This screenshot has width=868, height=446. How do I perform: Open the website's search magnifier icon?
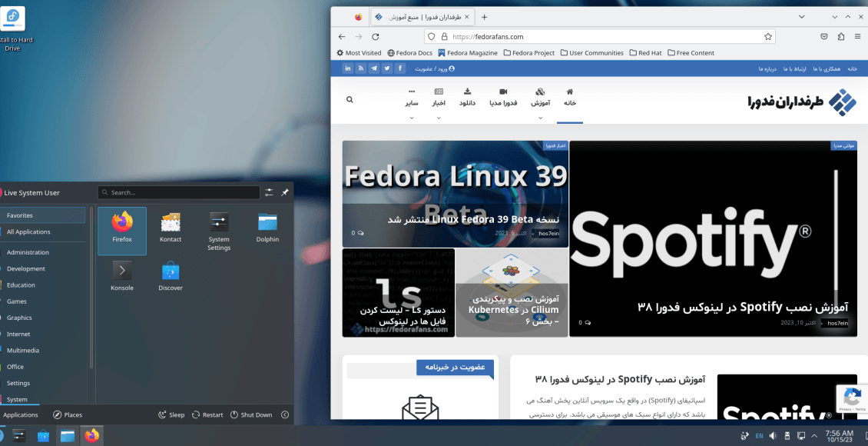350,100
